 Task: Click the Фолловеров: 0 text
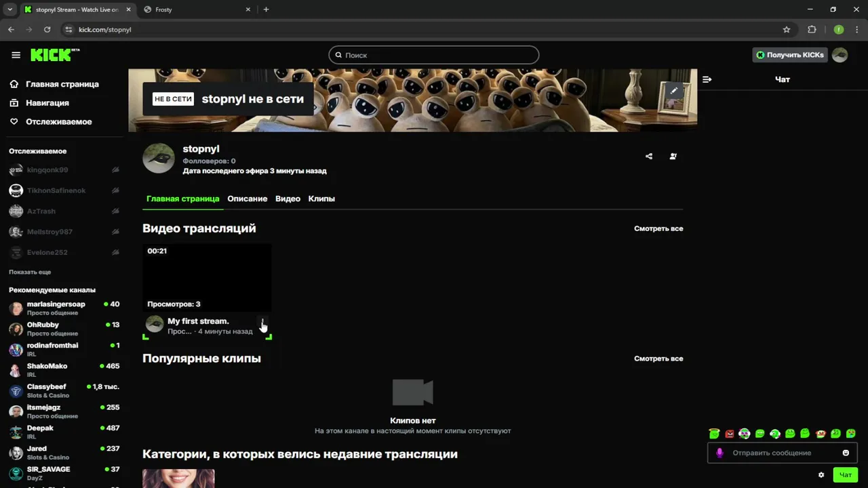point(209,161)
